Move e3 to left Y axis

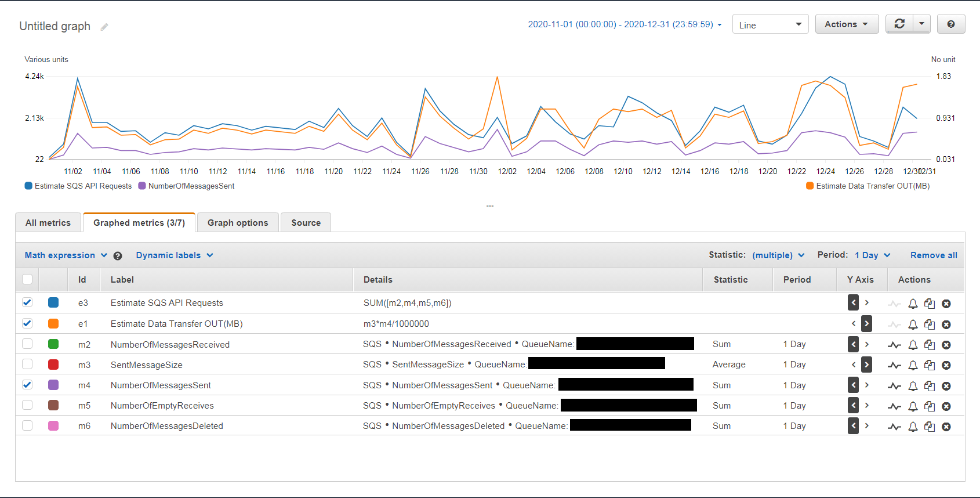(854, 302)
